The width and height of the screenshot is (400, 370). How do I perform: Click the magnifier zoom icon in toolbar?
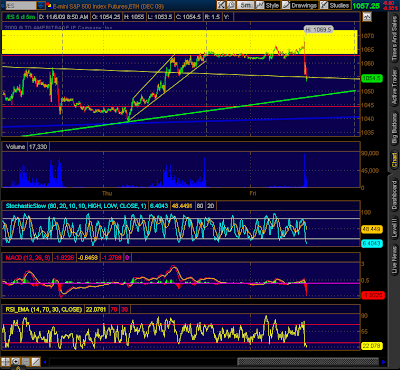click(231, 5)
